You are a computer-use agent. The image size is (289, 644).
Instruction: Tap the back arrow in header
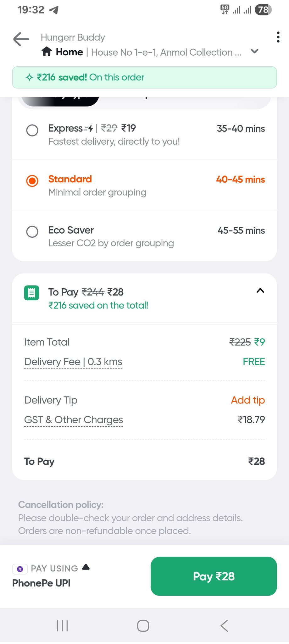21,39
